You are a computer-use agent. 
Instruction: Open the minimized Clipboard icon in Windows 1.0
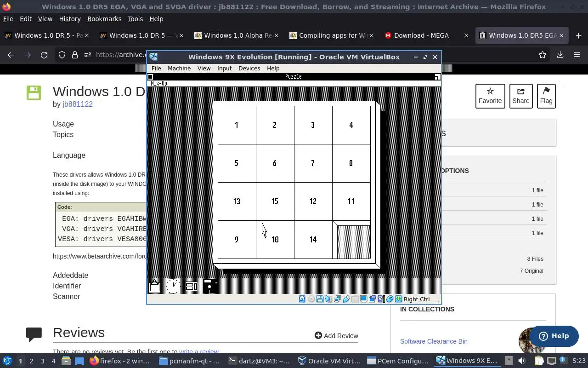155,286
